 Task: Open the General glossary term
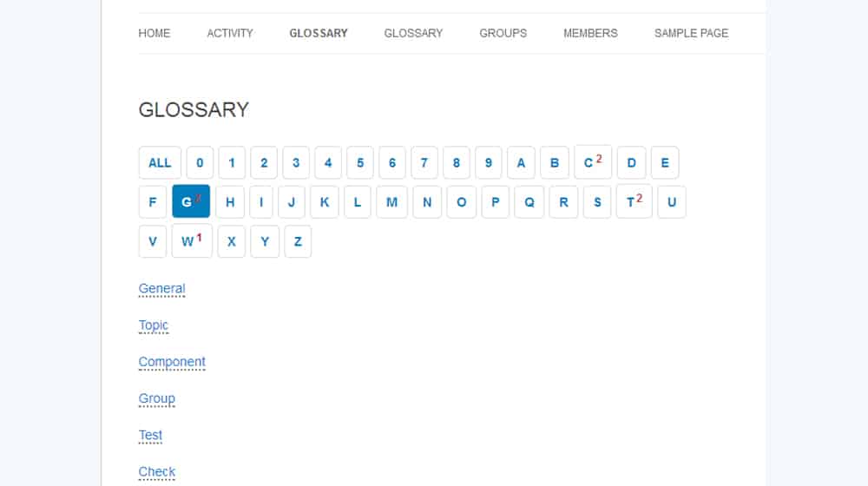tap(161, 289)
